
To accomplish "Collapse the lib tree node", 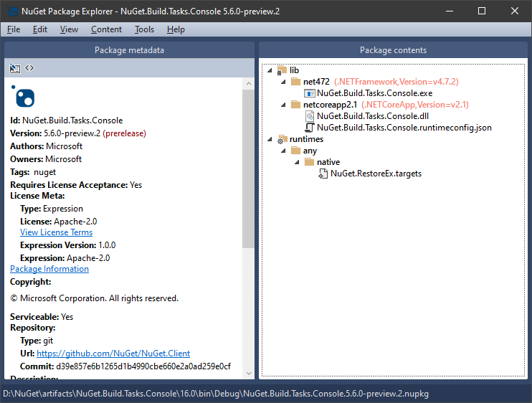I will [270, 70].
